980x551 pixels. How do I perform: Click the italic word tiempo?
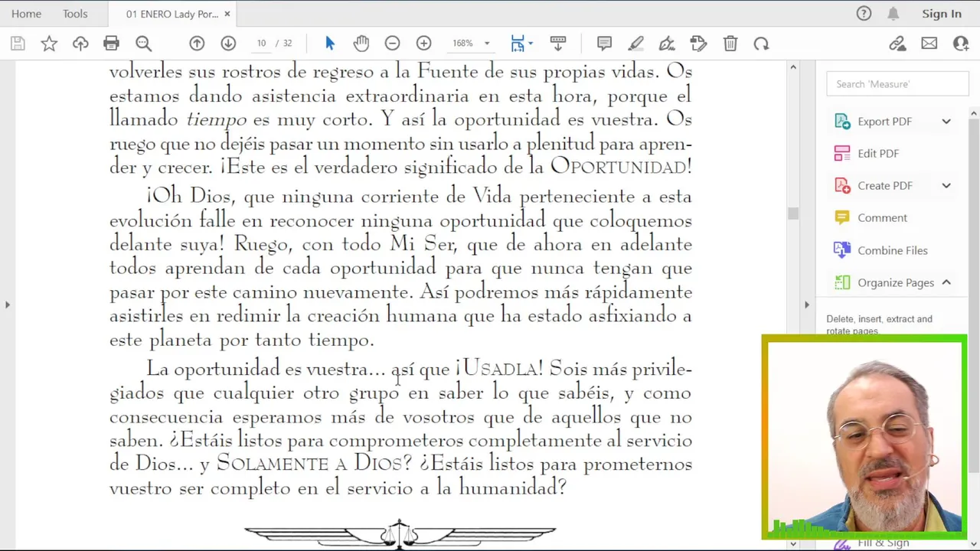coord(217,120)
